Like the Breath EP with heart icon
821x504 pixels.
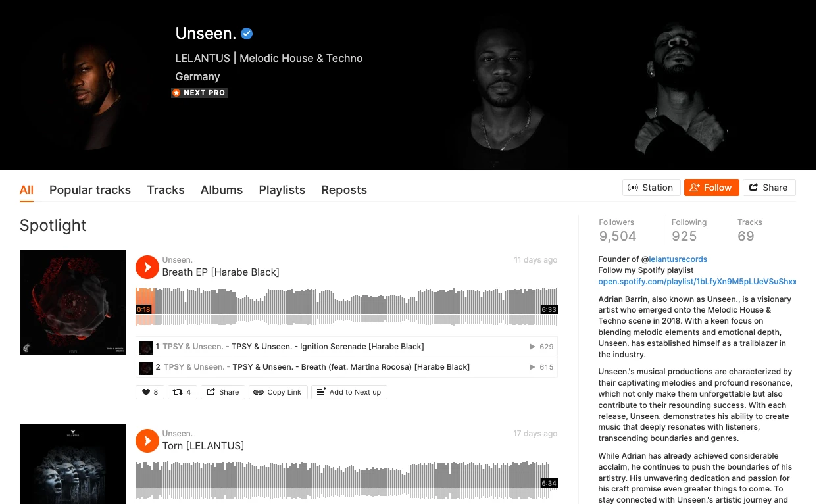pyautogui.click(x=150, y=392)
